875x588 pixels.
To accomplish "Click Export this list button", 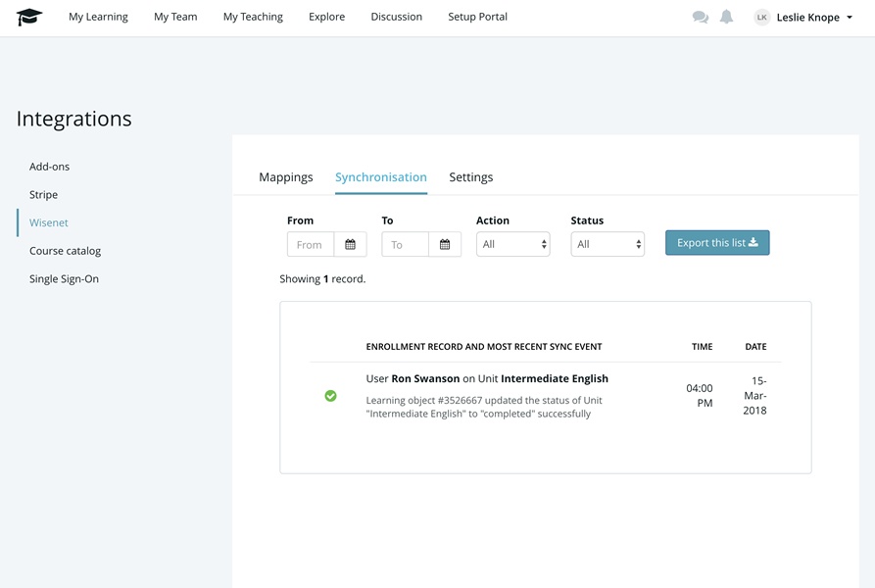I will [717, 243].
